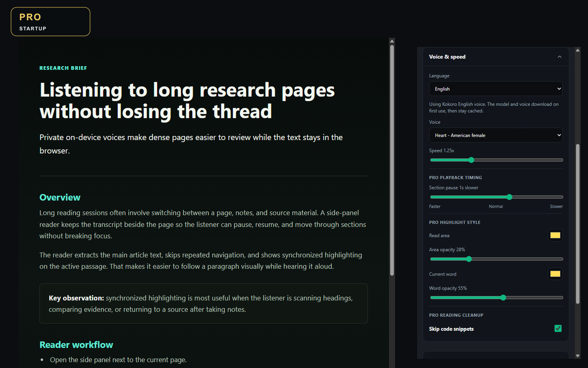Click the subtitle Private on-device voices
The width and height of the screenshot is (588, 368).
pyautogui.click(x=191, y=144)
